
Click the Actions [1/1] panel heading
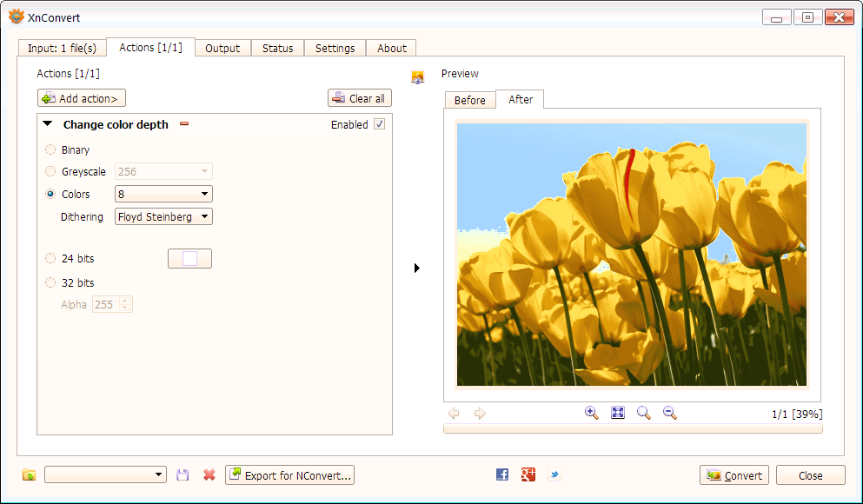click(69, 73)
